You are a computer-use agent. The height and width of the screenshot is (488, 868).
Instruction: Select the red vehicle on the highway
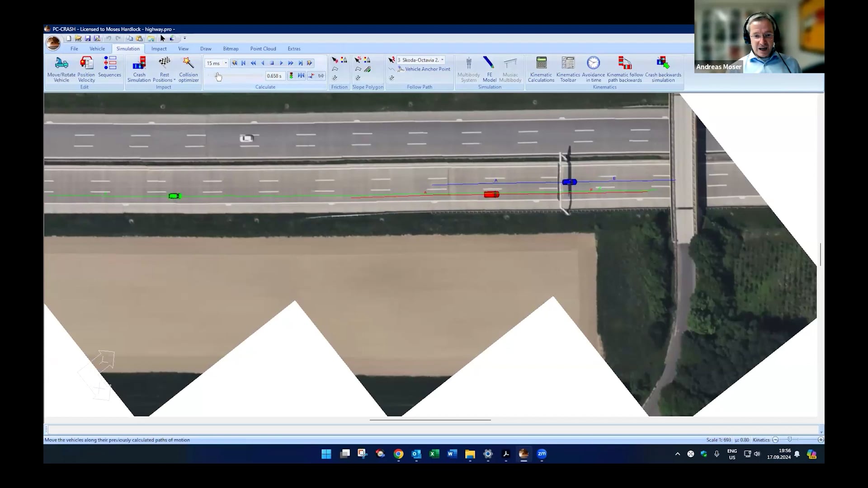491,194
